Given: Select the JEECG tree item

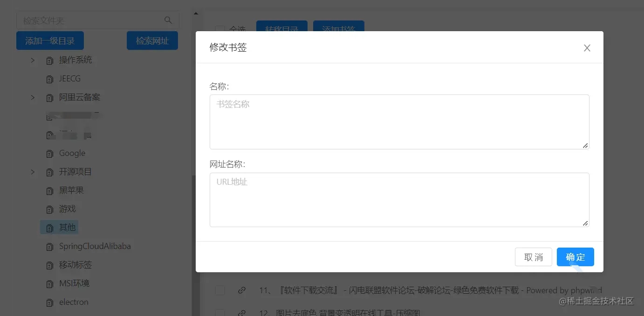Looking at the screenshot, I should point(70,79).
